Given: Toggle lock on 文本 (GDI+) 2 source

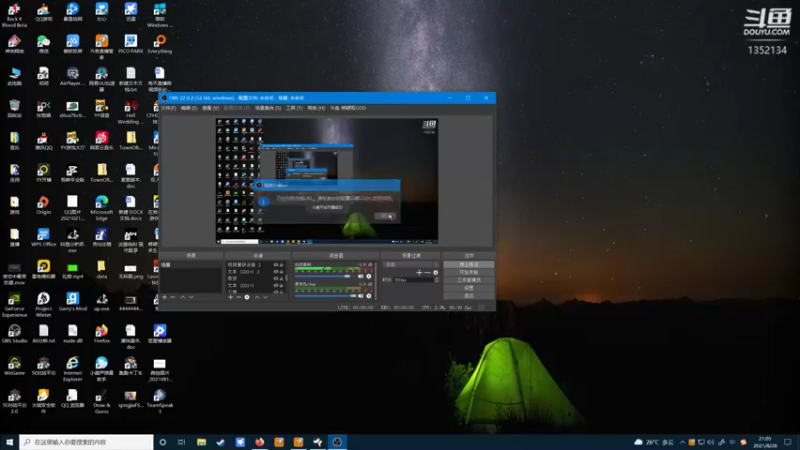Looking at the screenshot, I should (x=281, y=271).
